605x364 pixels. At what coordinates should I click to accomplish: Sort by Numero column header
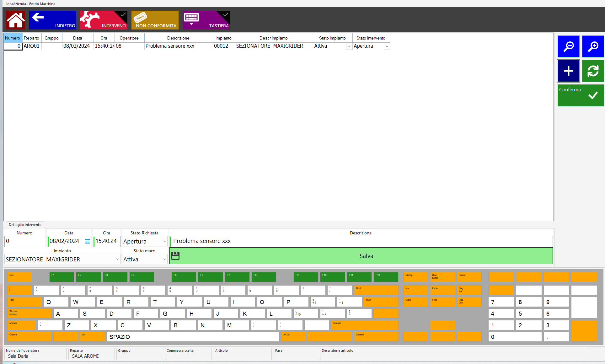[13, 38]
